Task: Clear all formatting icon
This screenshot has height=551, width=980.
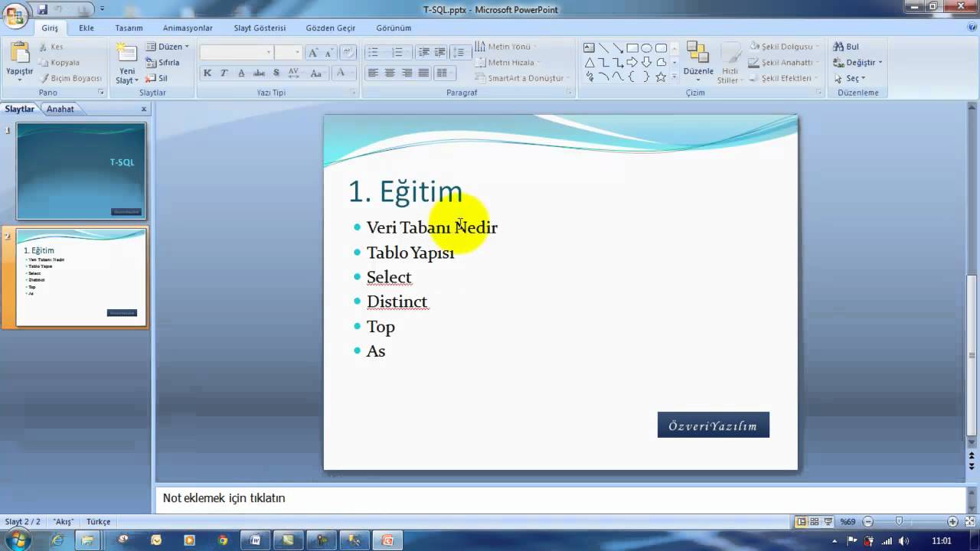Action: (348, 53)
